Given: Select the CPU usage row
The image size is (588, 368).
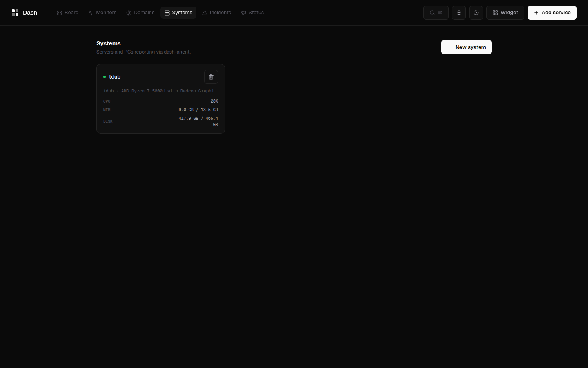Looking at the screenshot, I should tap(160, 101).
